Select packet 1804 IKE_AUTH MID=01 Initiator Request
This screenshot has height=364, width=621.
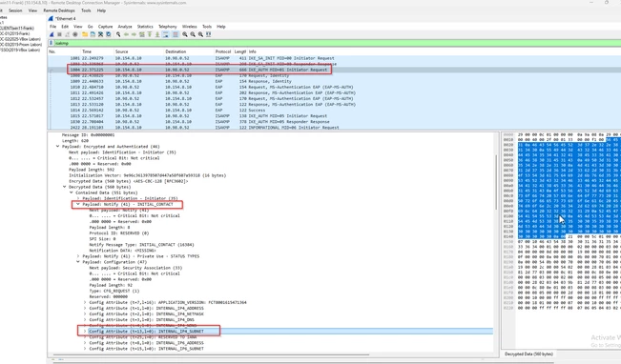(334, 70)
